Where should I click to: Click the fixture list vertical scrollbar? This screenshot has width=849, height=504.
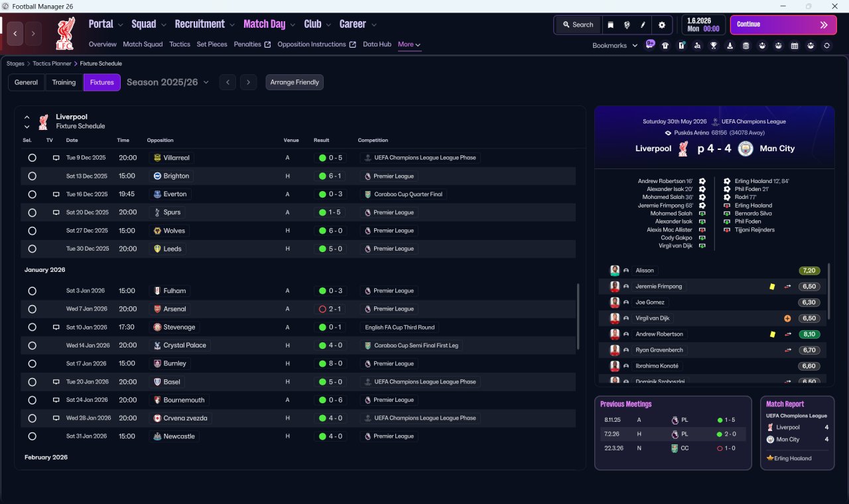tap(578, 317)
